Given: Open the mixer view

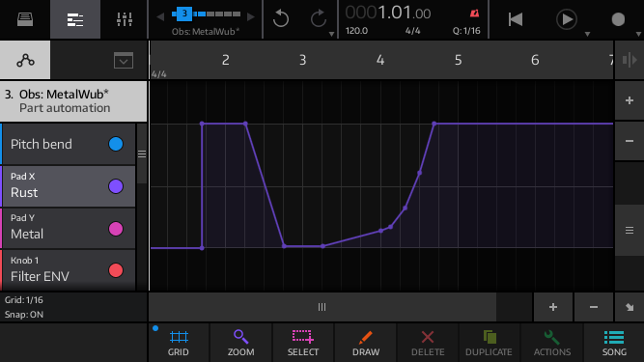Looking at the screenshot, I should pyautogui.click(x=124, y=19).
